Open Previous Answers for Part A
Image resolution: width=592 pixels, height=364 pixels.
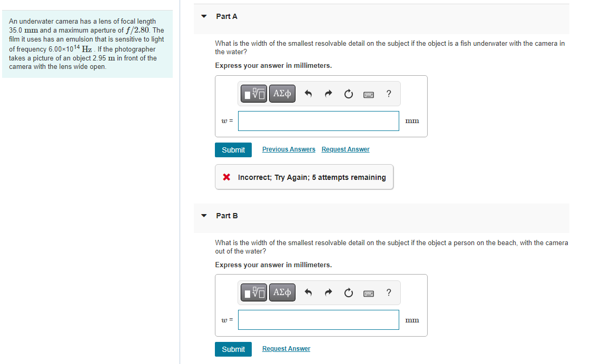289,149
